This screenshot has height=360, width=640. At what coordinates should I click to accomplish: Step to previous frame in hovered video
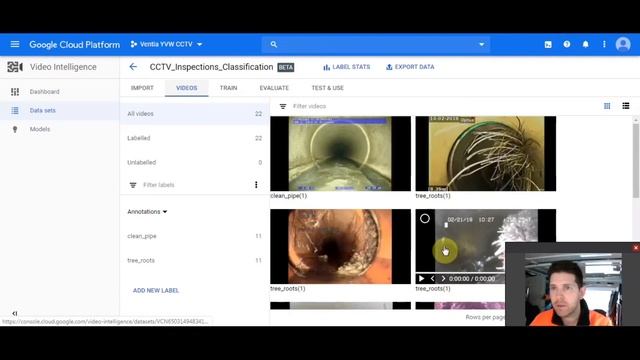433,279
